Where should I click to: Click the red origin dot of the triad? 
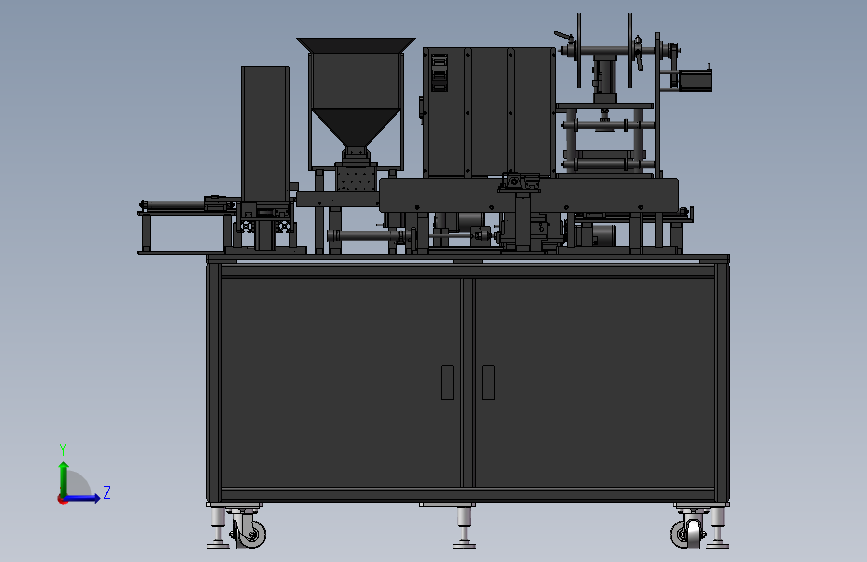[62, 499]
